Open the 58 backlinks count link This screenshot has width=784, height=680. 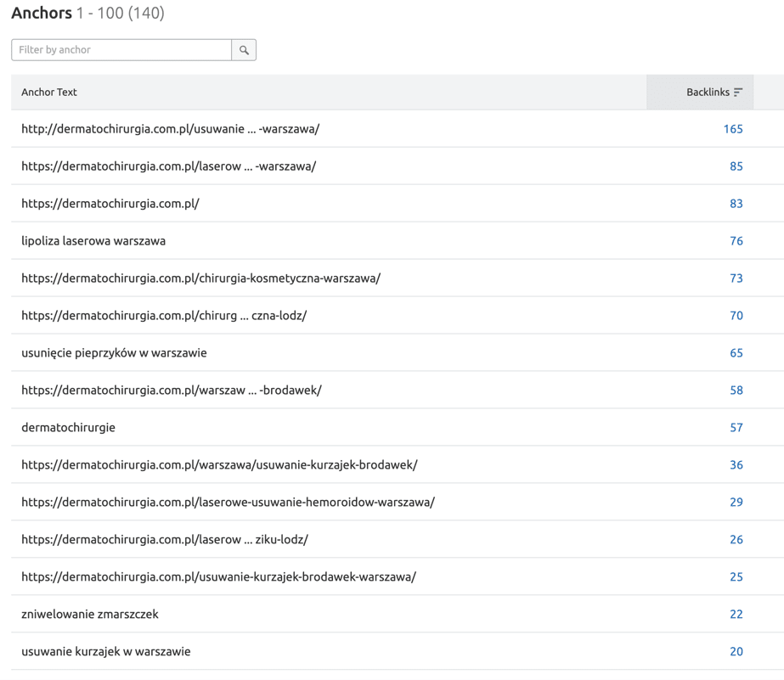(736, 391)
